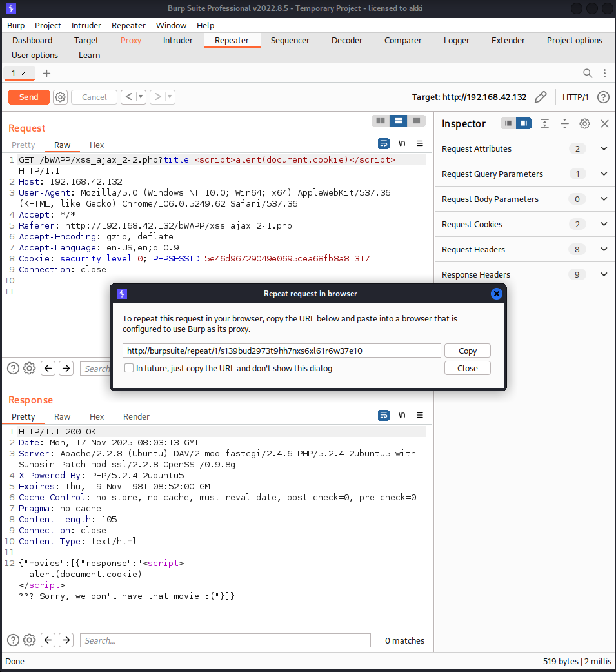
Task: Click the pencil icon to edit target
Action: (541, 97)
